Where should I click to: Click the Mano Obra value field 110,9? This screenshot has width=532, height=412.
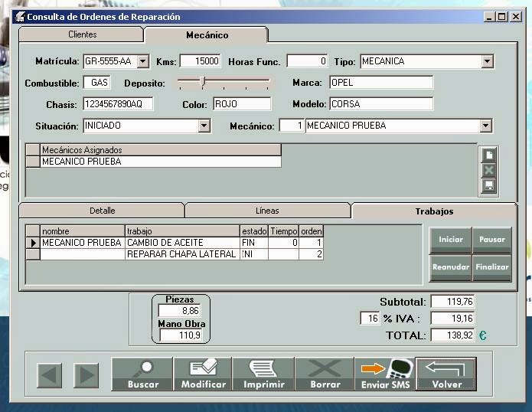click(181, 335)
